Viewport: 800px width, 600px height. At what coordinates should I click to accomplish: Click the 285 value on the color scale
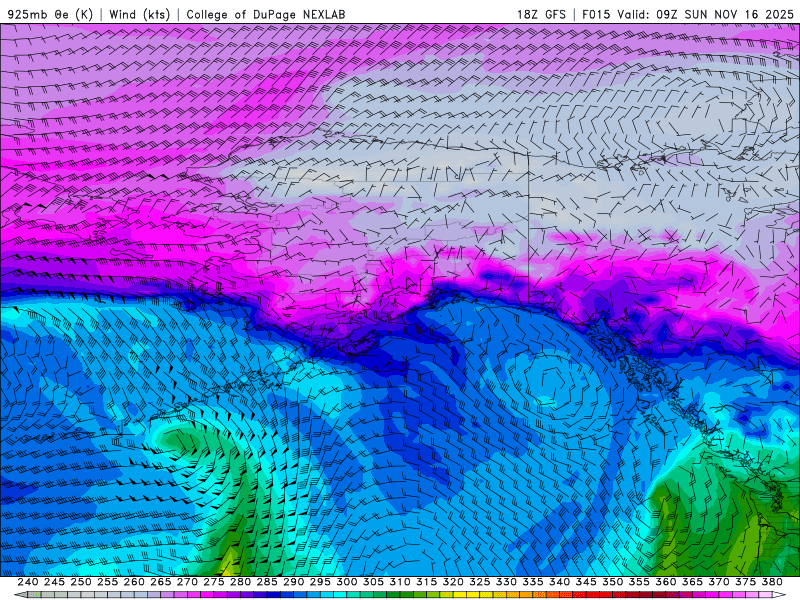[267, 582]
